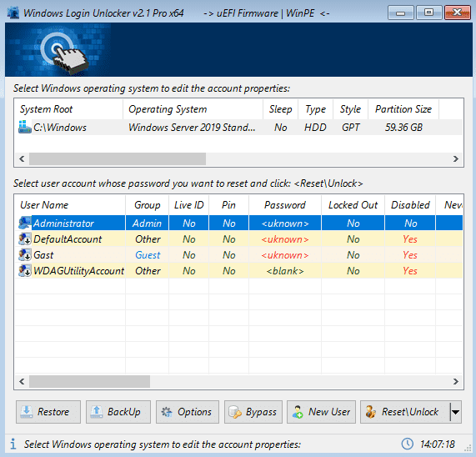Click the GPT style cell
Viewport: 476px width, 457px height.
click(351, 128)
